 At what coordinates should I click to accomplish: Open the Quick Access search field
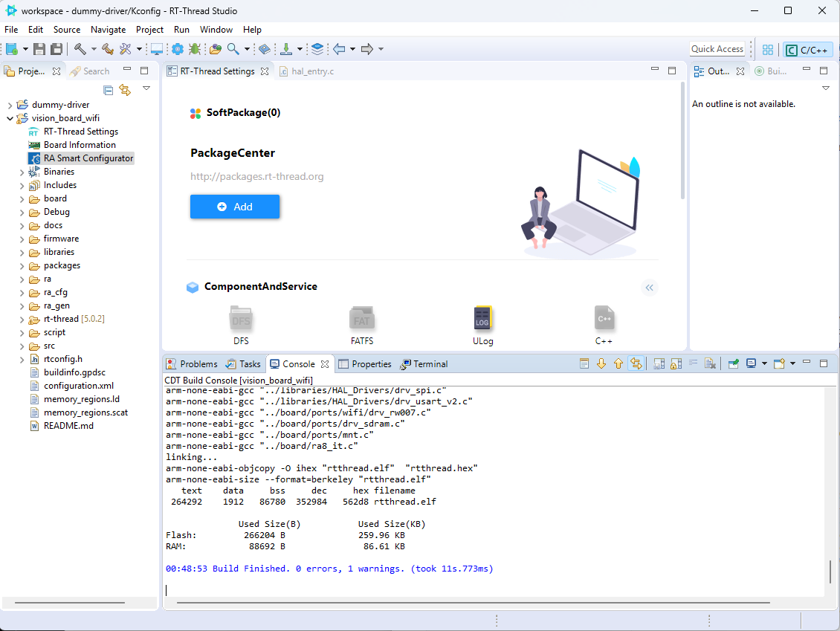tap(717, 49)
